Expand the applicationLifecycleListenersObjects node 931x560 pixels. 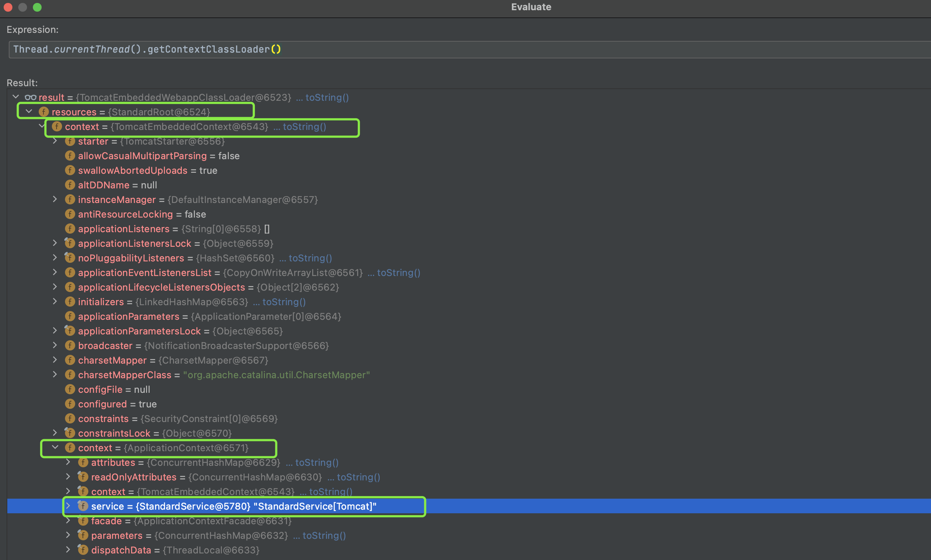(55, 287)
